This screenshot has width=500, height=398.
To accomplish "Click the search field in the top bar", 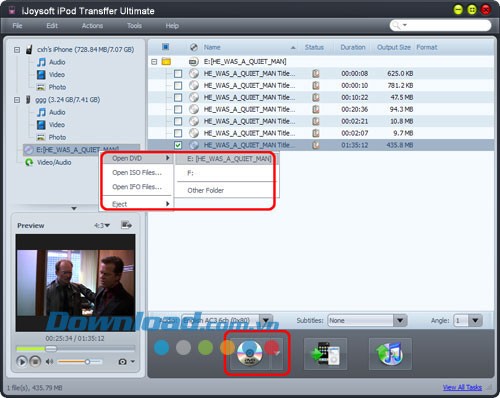I will tap(440, 25).
